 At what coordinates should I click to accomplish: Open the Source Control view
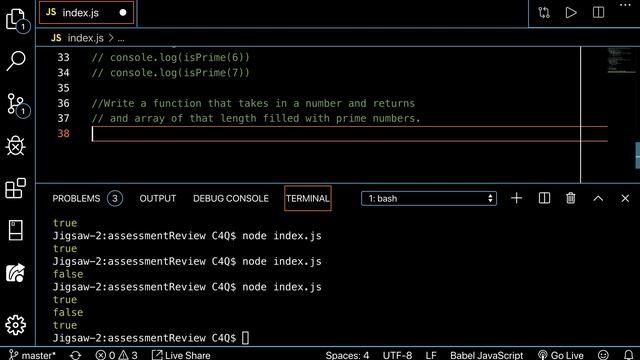click(x=16, y=104)
